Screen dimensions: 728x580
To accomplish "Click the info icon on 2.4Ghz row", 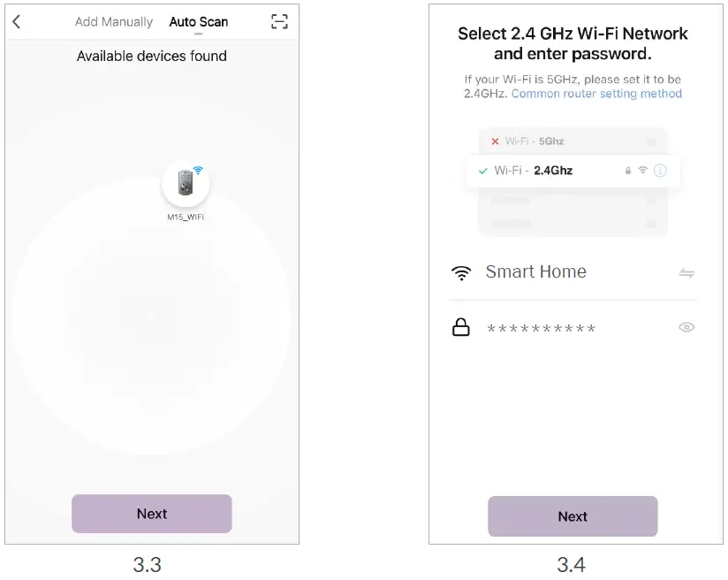I will [660, 171].
